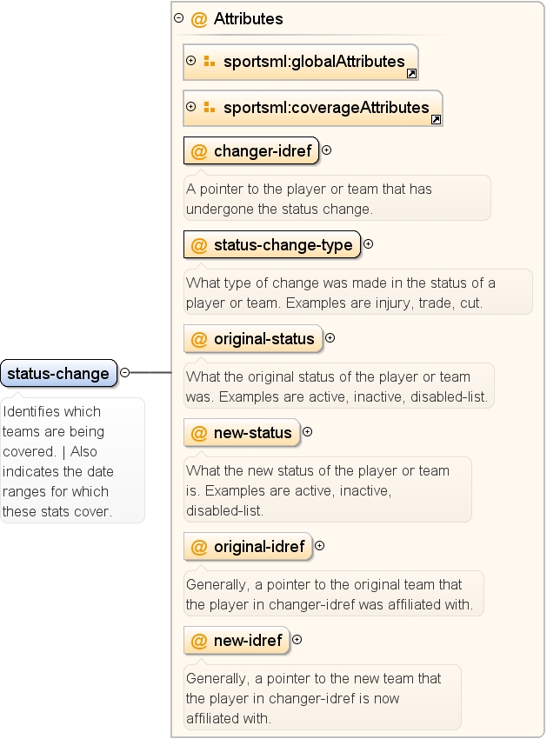This screenshot has height=739, width=560.
Task: Expand the status-change-type attribute
Action: point(369,244)
